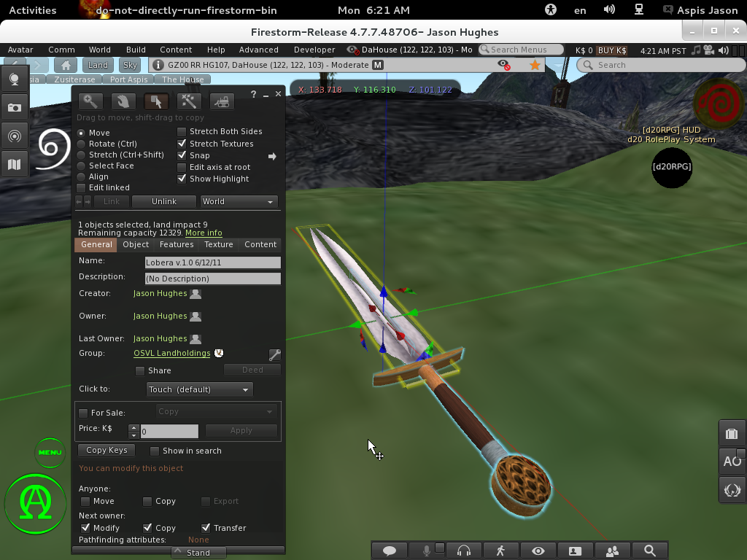Viewport: 747px width, 560px height.
Task: Switch to the Object tab
Action: (136, 244)
